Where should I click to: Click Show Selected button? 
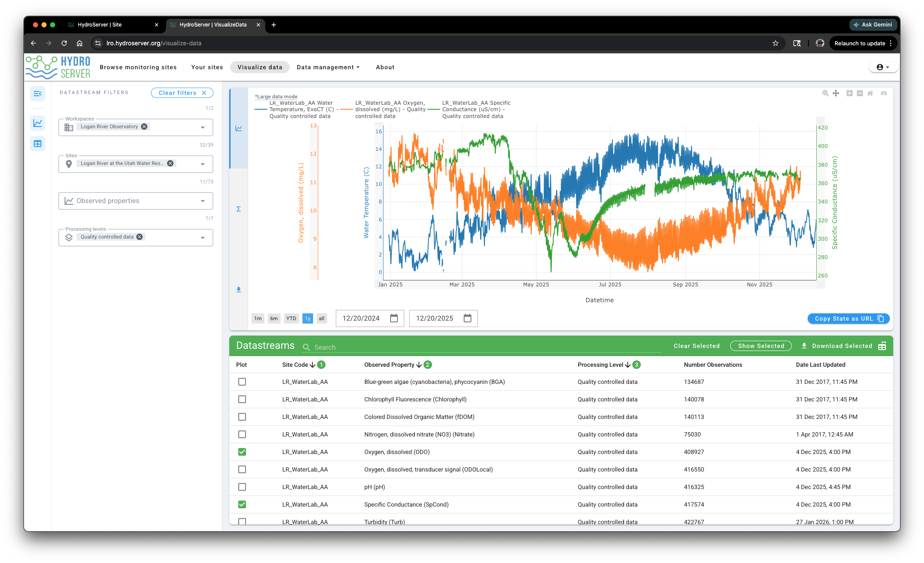click(x=761, y=346)
